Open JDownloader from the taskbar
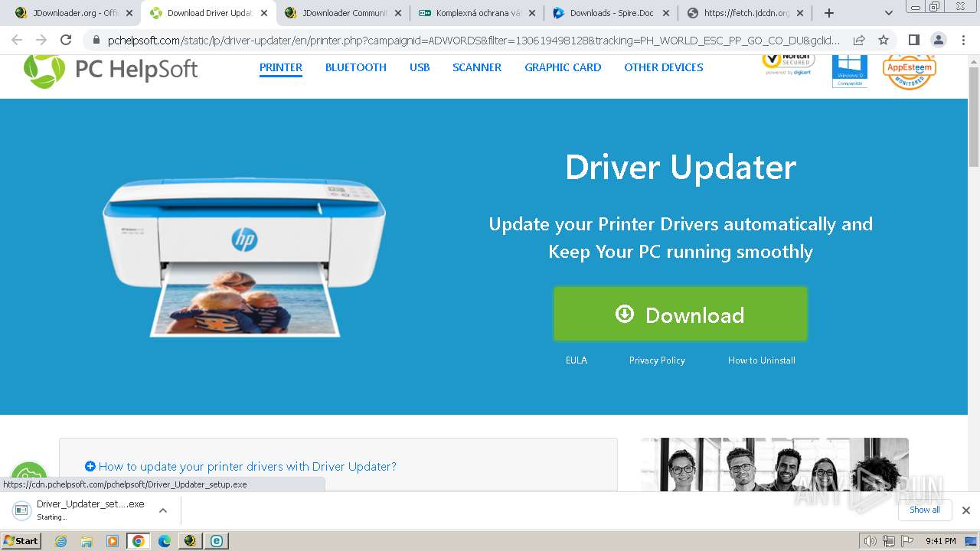Image resolution: width=980 pixels, height=551 pixels. (x=191, y=541)
